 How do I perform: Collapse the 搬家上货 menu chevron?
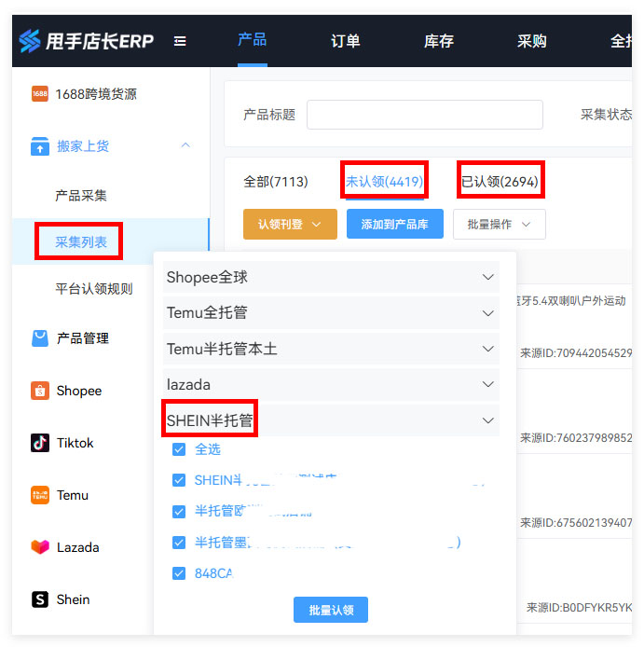pos(185,145)
